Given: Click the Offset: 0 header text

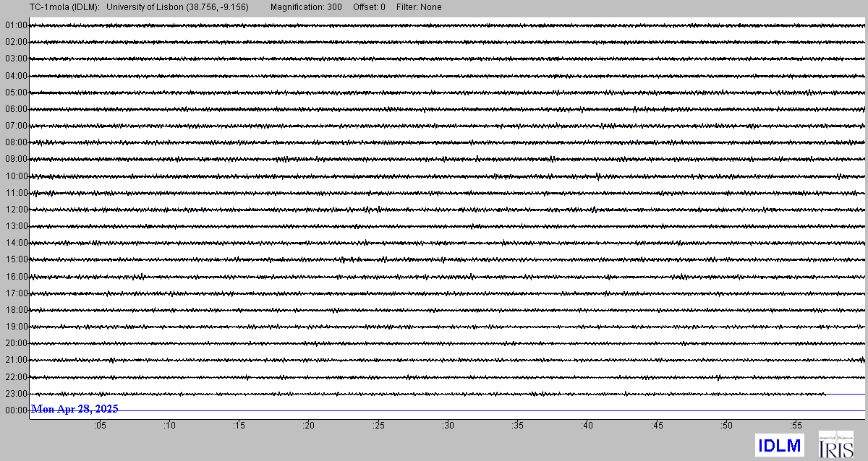Looking at the screenshot, I should click(x=369, y=7).
